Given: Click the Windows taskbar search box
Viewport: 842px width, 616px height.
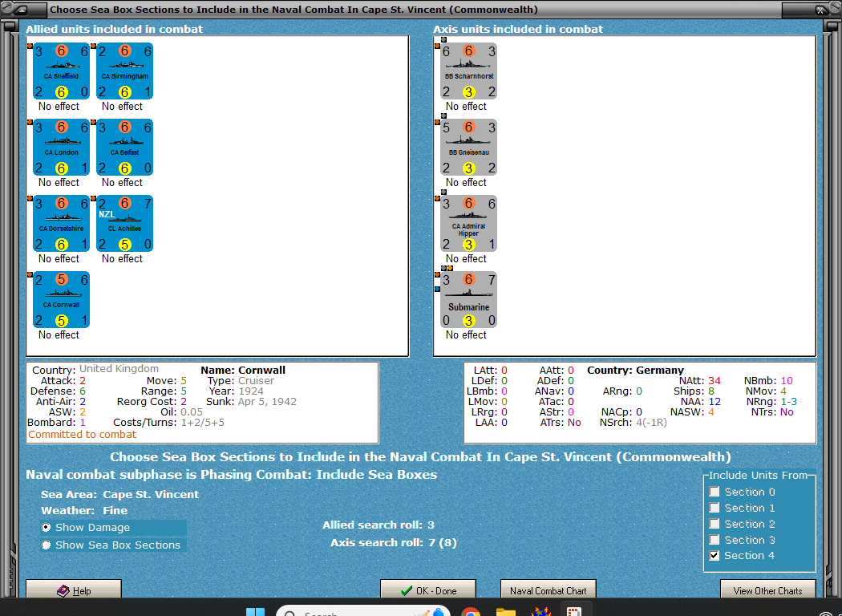Looking at the screenshot, I should [x=363, y=611].
